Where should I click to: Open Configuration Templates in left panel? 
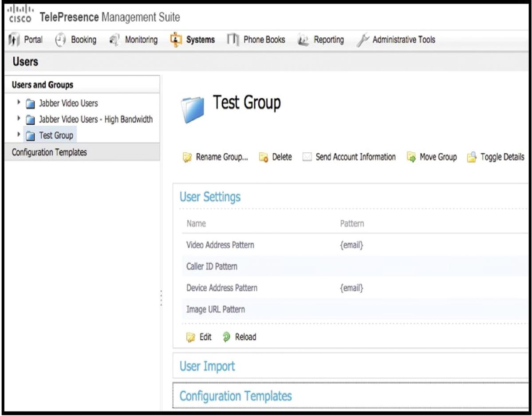coord(49,152)
